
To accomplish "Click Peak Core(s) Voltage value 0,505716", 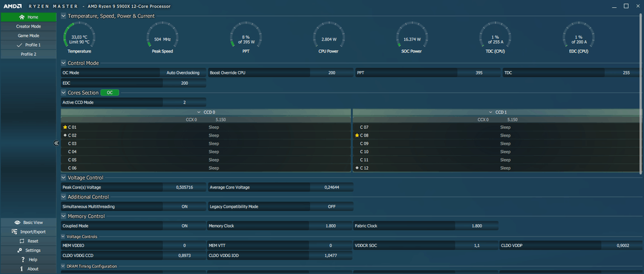I will point(185,187).
